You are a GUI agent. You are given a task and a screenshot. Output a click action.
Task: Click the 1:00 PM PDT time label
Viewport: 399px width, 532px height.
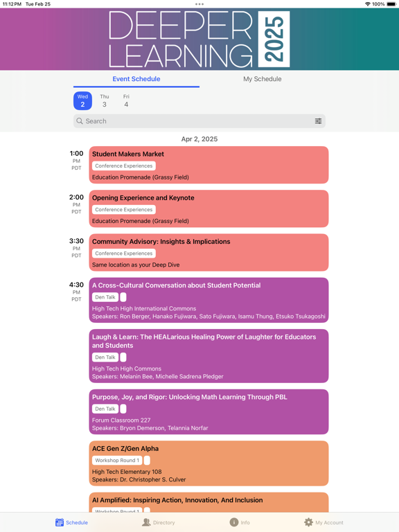point(76,160)
